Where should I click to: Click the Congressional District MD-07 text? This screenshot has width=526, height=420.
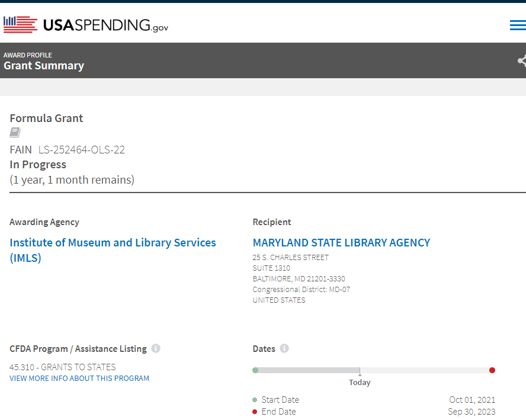(301, 289)
